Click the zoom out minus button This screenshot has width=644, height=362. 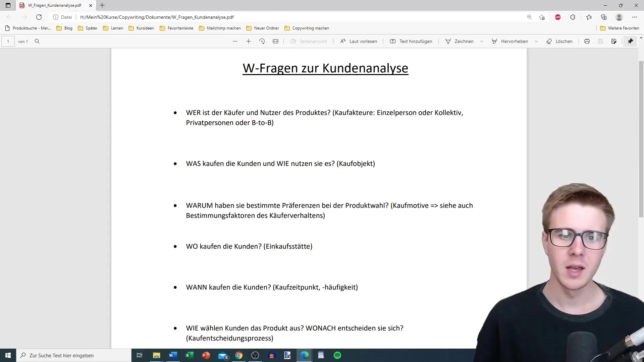coord(235,41)
